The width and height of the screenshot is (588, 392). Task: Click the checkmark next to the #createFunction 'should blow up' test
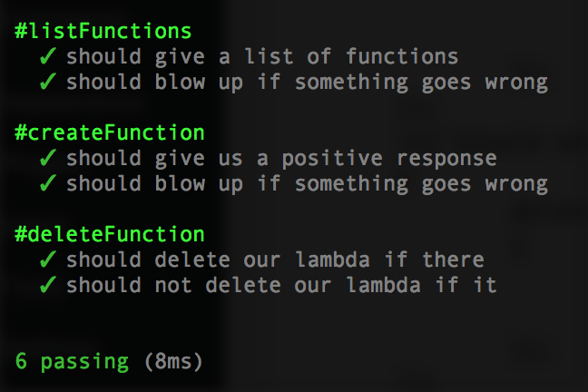click(x=48, y=185)
